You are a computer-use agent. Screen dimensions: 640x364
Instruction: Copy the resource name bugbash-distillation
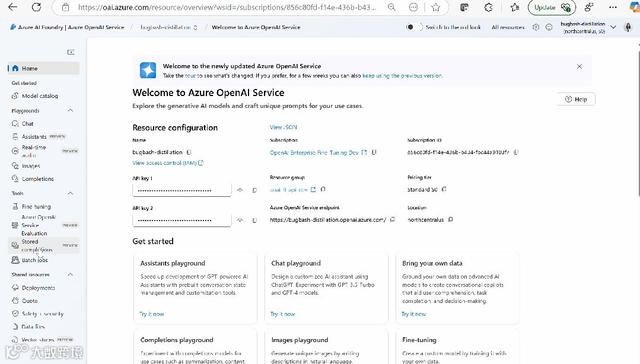(189, 152)
